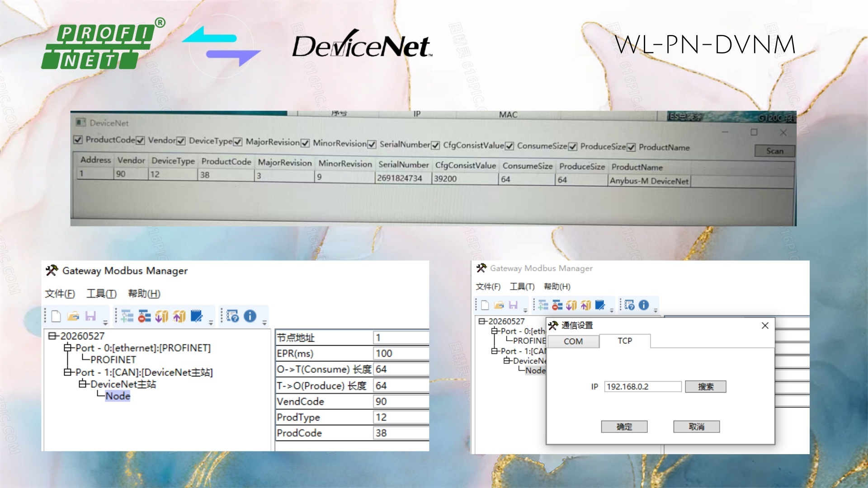
Task: Click the blue notepad edit icon in the Gateway window behind 通信设置
Action: [600, 305]
